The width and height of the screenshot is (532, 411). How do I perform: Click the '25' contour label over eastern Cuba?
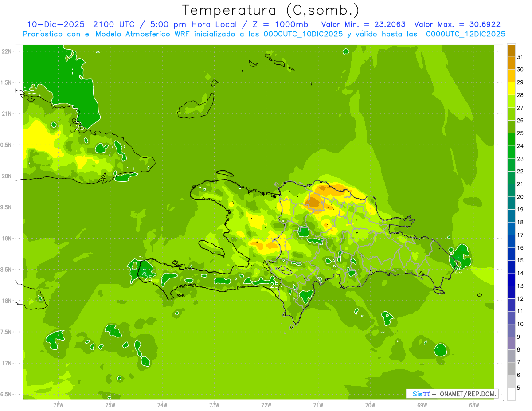pos(80,127)
